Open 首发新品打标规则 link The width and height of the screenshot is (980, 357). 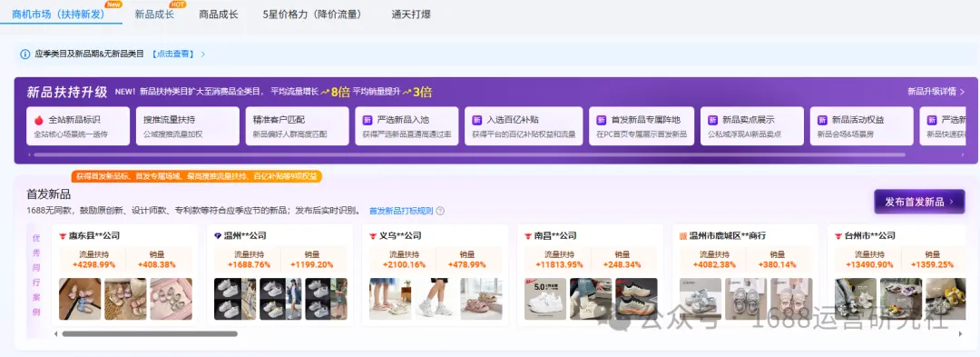pyautogui.click(x=401, y=211)
